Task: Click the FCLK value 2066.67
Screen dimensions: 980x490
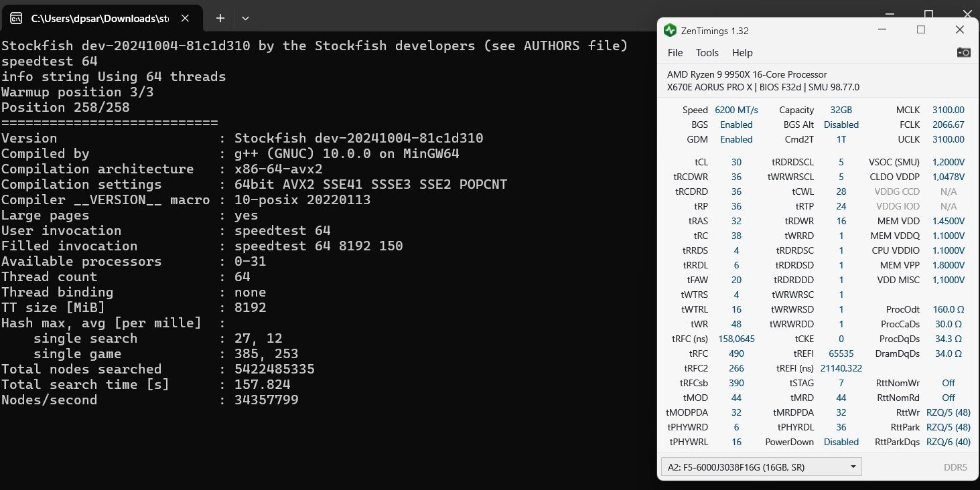Action: pos(948,125)
